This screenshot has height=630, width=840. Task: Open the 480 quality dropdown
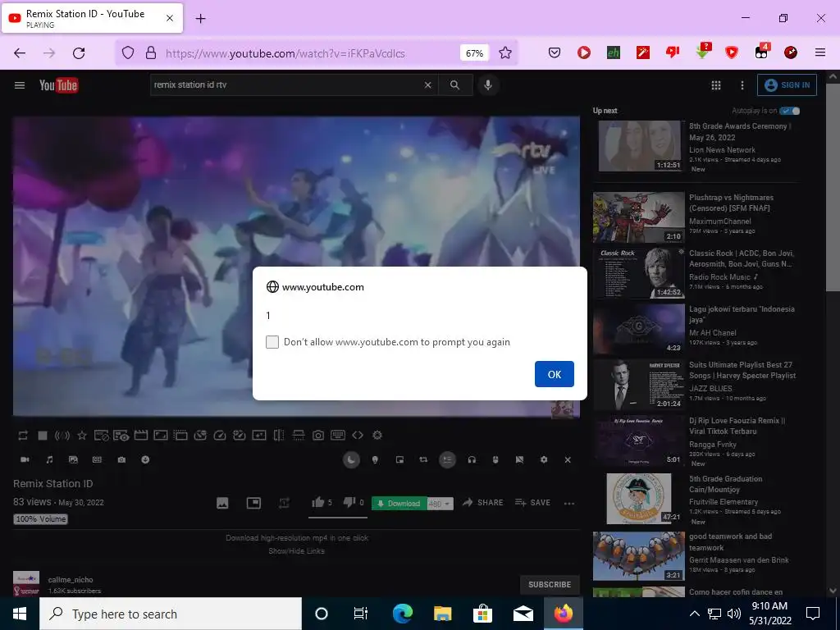(440, 504)
